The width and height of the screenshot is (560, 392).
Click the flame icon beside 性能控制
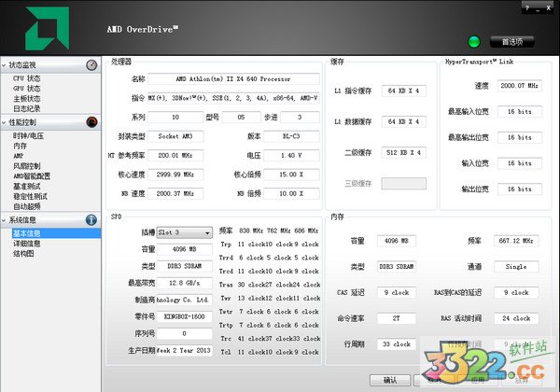(91, 122)
